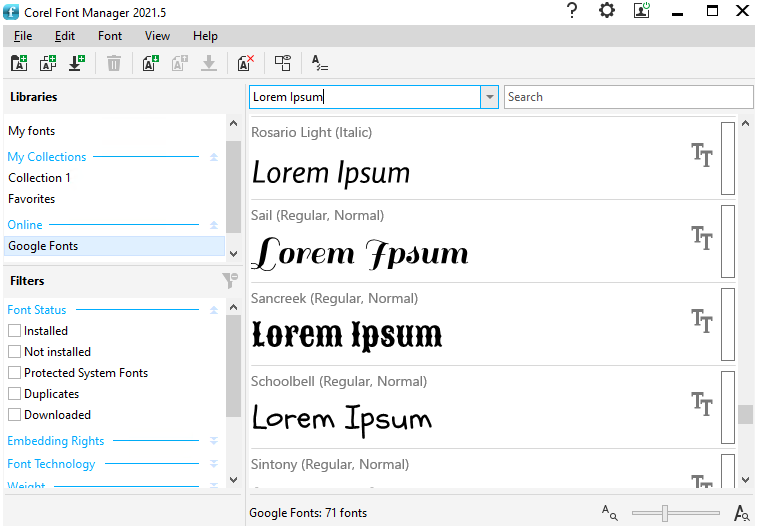Open the Font menu
Screen dimensions: 759x530
click(110, 36)
